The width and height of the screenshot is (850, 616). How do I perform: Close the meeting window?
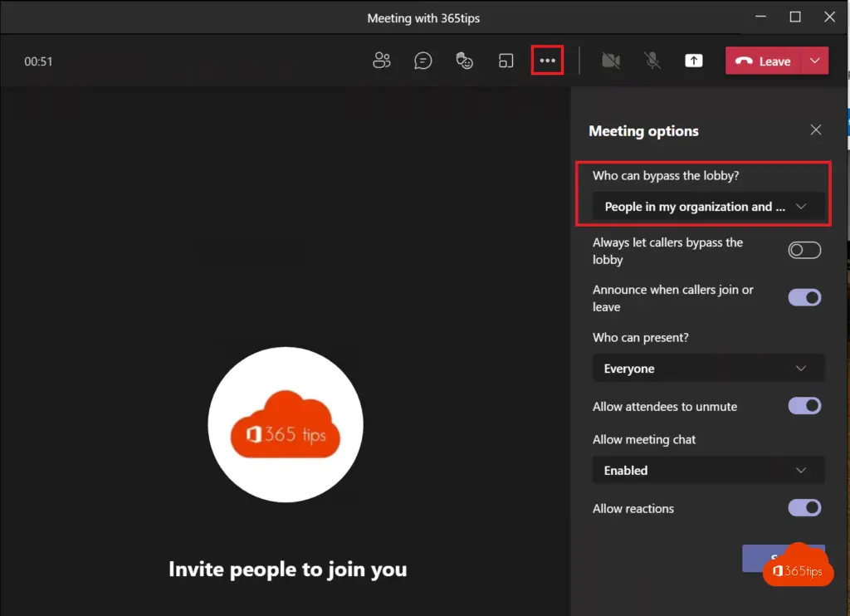[829, 17]
